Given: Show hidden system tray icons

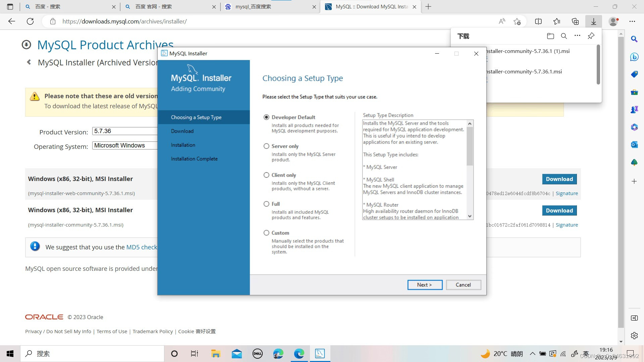Looking at the screenshot, I should tap(532, 354).
